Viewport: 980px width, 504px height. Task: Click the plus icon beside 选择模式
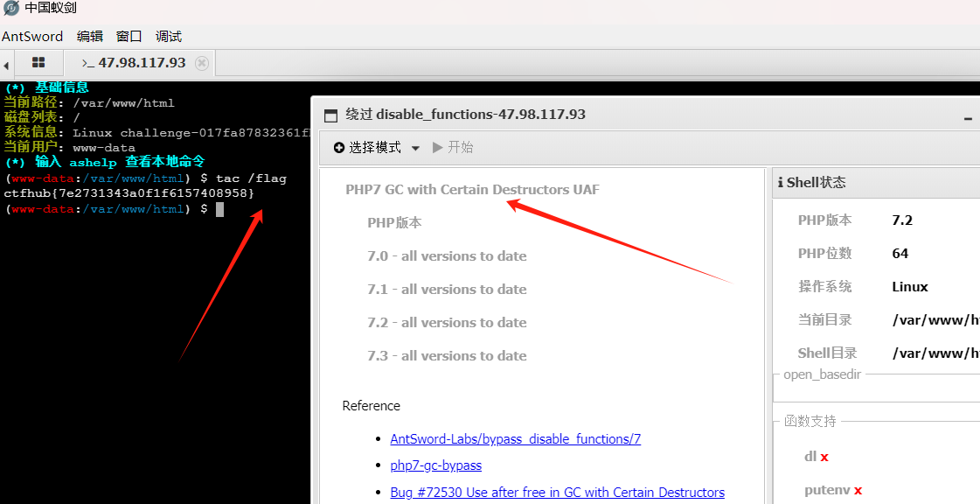(340, 147)
